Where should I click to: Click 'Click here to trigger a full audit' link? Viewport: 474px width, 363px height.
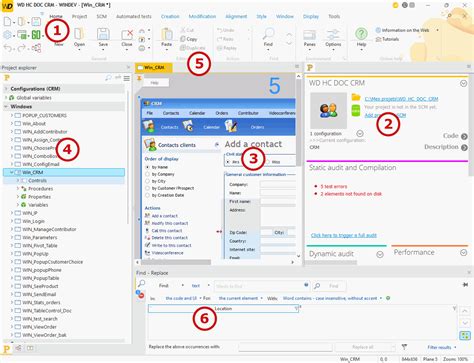point(344,235)
